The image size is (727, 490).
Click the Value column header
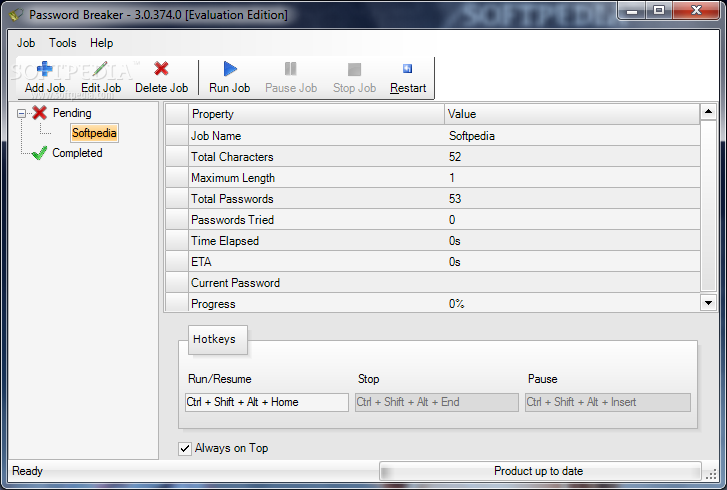(572, 114)
